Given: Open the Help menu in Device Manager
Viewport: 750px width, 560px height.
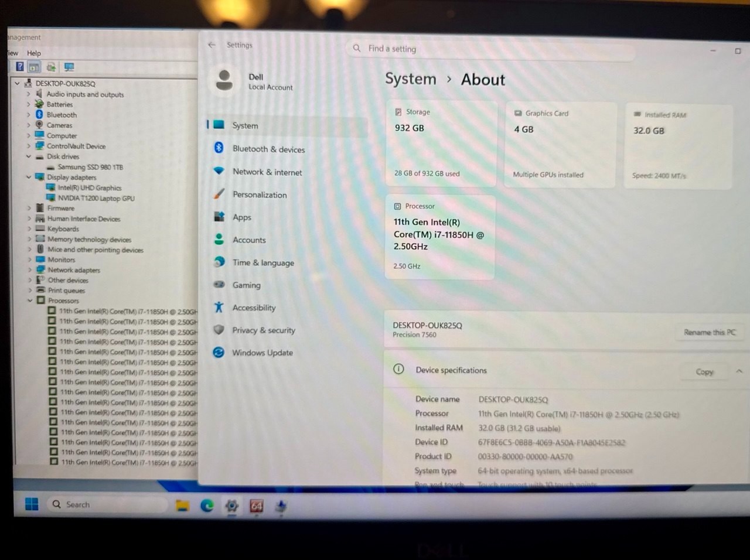Looking at the screenshot, I should [x=34, y=53].
